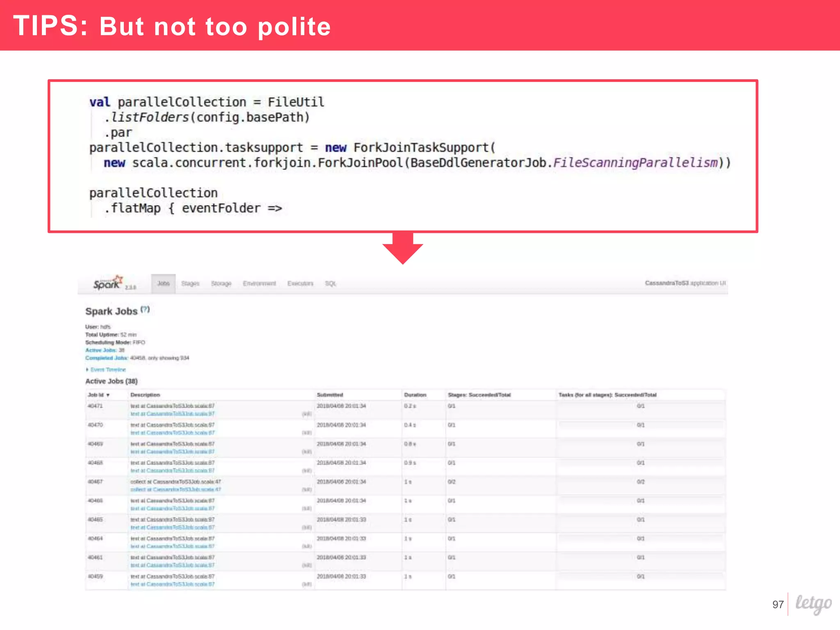Click the Spark logo icon
The width and height of the screenshot is (840, 630).
[x=107, y=283]
